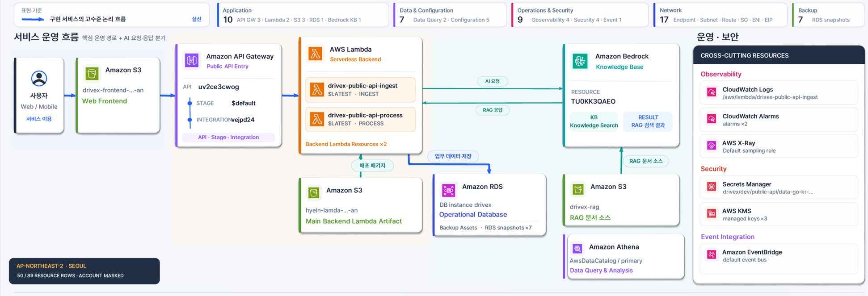The image size is (868, 296).
Task: Click the AWS X-Ray icon
Action: pos(712,146)
